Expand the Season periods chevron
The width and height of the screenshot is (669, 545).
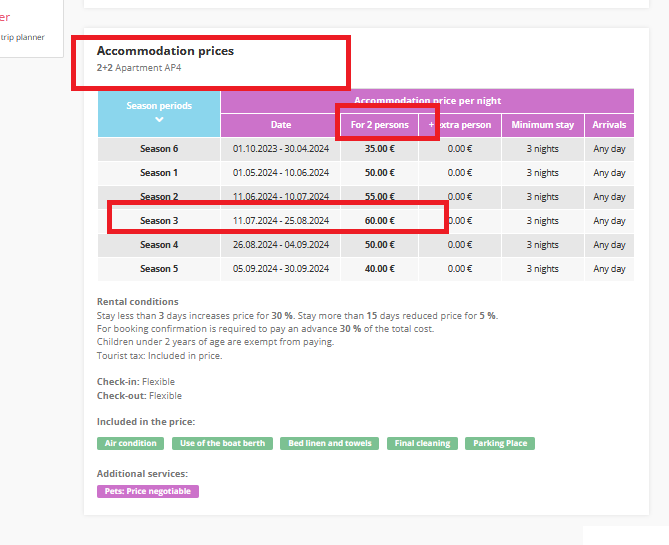tap(158, 120)
